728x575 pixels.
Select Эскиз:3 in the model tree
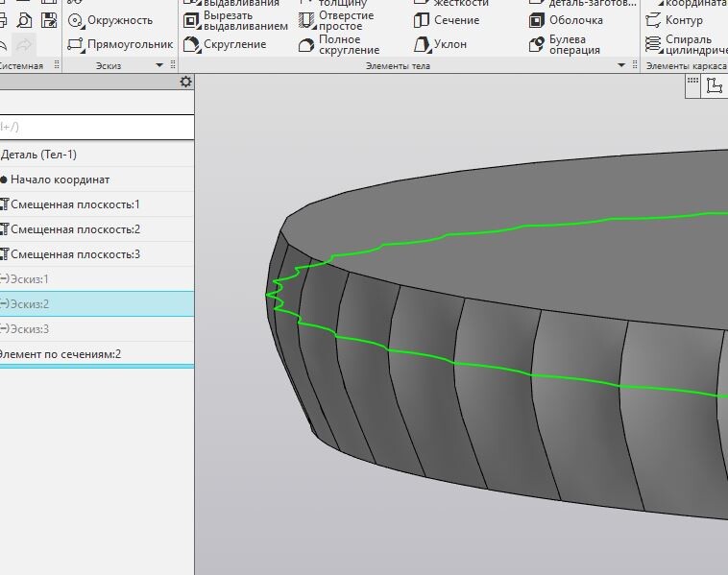tap(29, 329)
